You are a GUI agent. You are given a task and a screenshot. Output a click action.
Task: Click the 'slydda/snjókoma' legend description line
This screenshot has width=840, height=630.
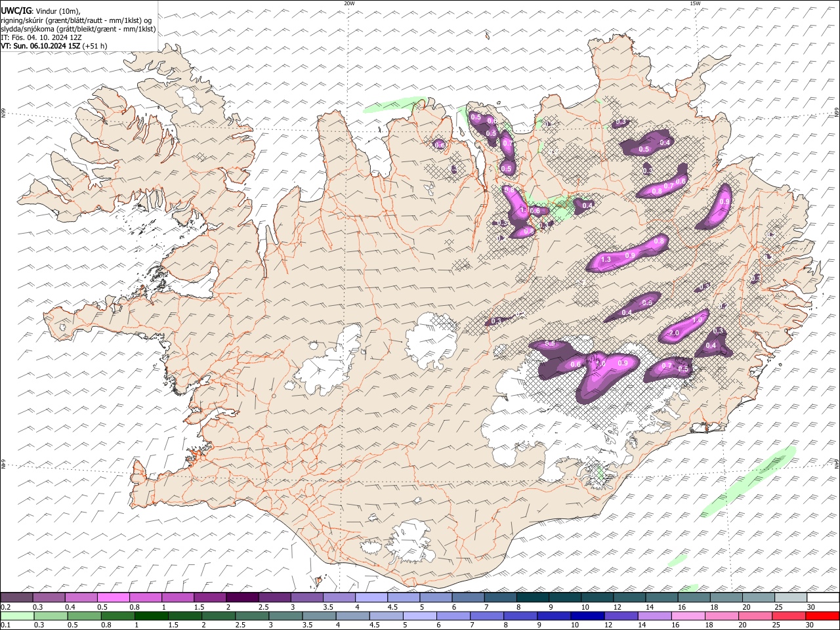[78, 29]
